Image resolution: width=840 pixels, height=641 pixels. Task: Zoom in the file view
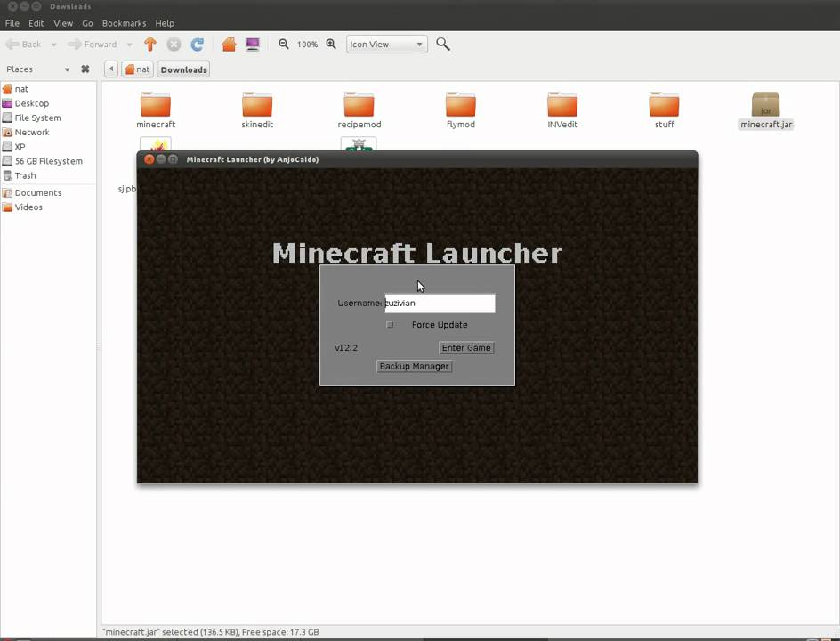click(x=331, y=45)
